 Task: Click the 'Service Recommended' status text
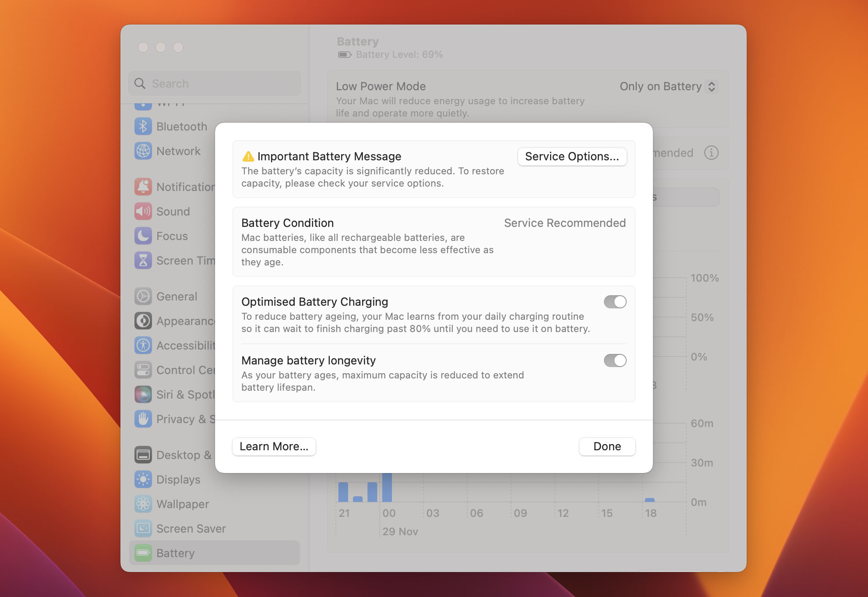[x=565, y=223]
